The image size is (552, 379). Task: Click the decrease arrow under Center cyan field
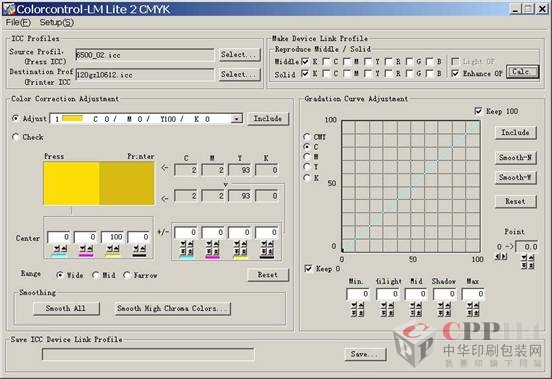pyautogui.click(x=56, y=249)
